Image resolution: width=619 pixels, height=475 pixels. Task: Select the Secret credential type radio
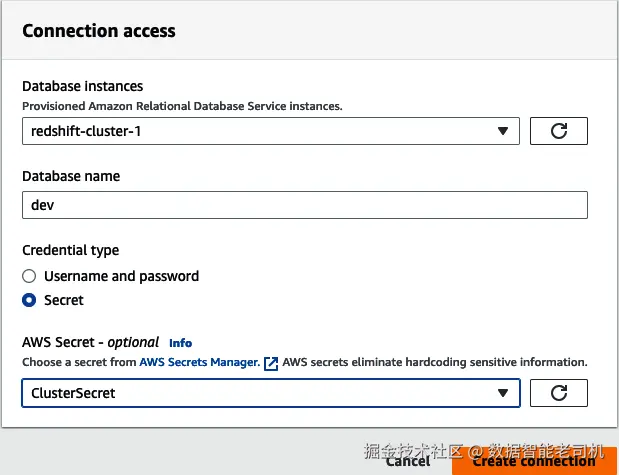(29, 300)
